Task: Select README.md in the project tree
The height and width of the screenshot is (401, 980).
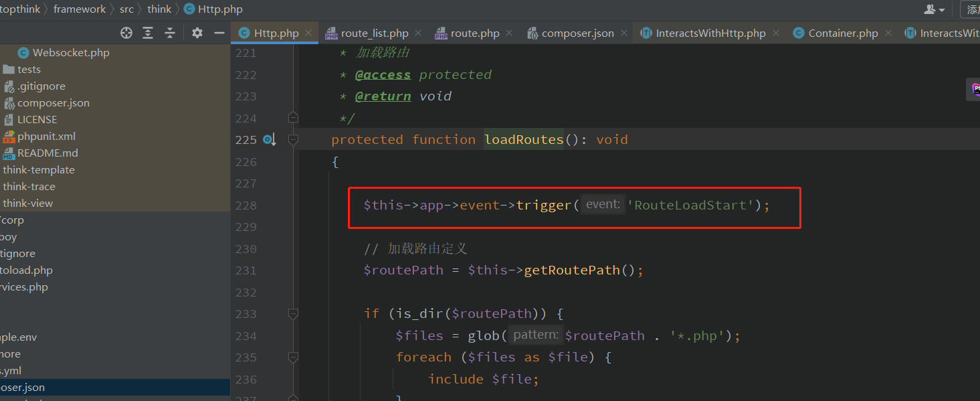Action: tap(46, 153)
